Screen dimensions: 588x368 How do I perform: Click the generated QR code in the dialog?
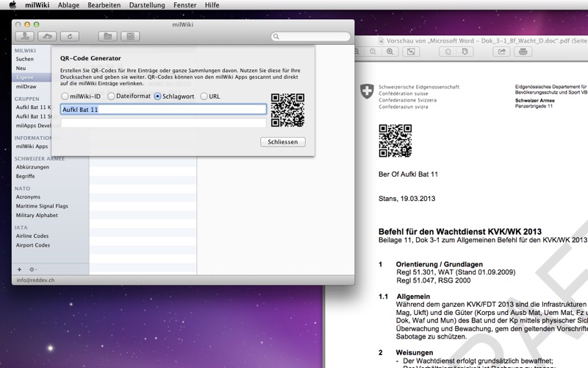[287, 110]
